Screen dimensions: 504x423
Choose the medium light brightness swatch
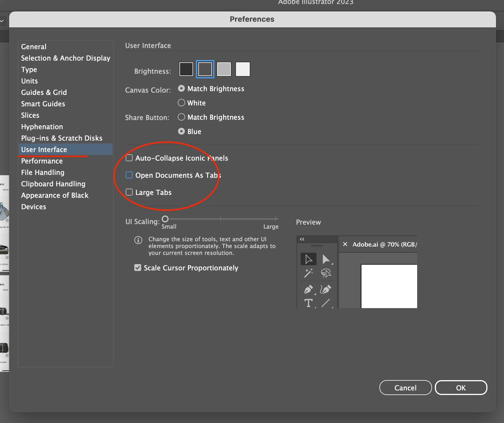pyautogui.click(x=224, y=69)
